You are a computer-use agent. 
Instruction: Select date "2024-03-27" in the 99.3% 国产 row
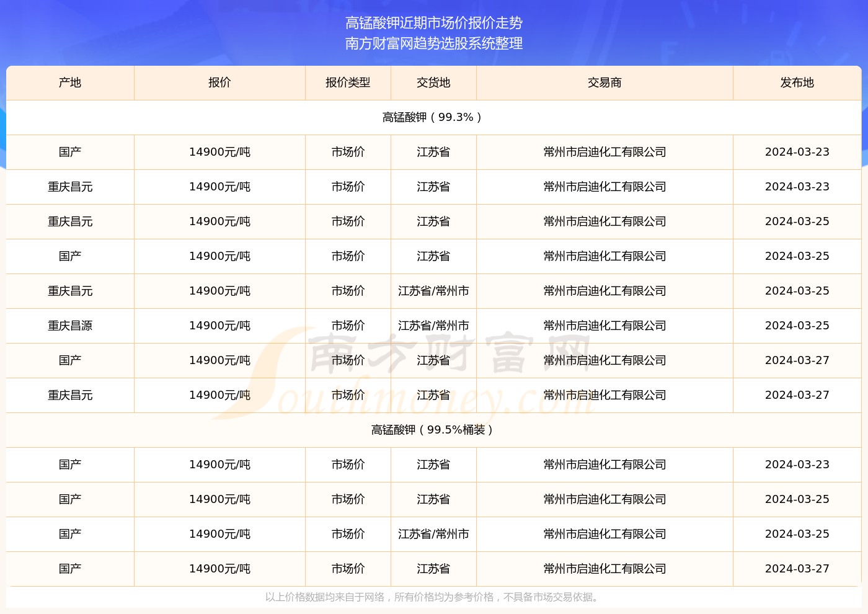coord(797,360)
